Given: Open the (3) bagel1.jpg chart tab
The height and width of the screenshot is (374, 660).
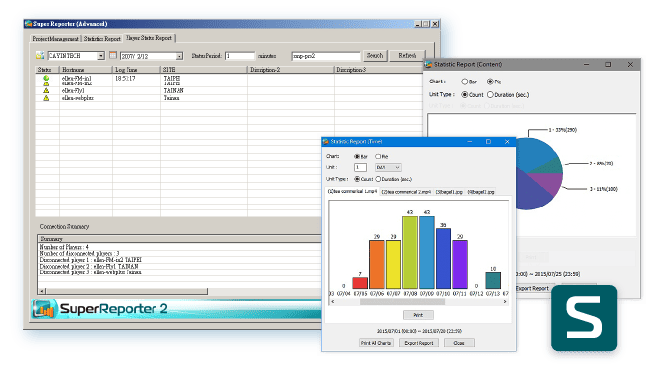Looking at the screenshot, I should (x=449, y=192).
